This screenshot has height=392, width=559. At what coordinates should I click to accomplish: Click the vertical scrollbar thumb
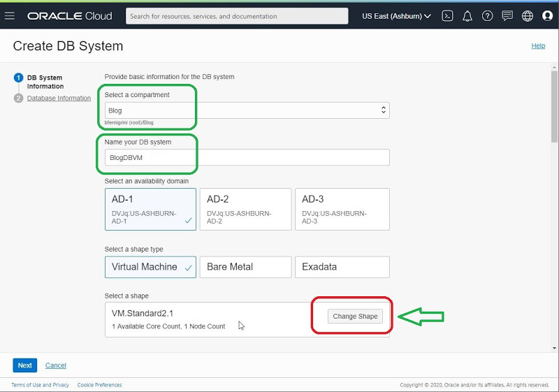point(554,106)
